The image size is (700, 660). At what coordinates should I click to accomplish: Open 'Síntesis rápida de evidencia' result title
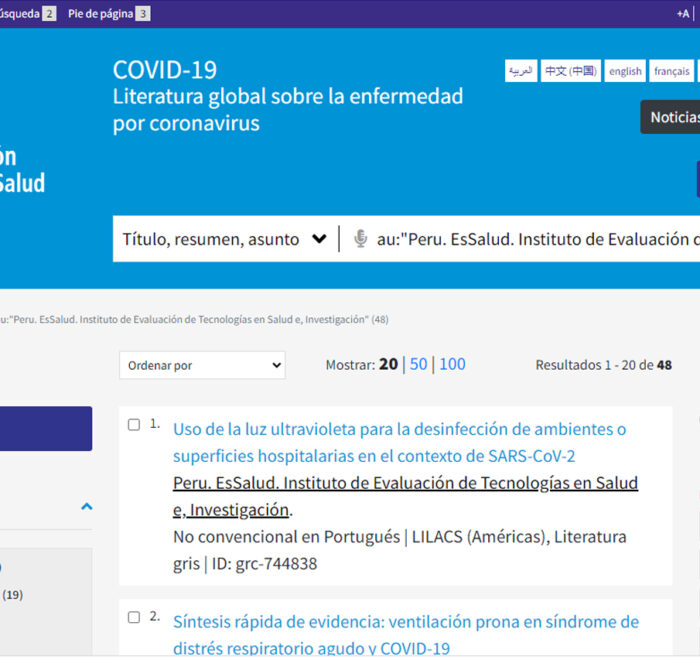click(406, 635)
